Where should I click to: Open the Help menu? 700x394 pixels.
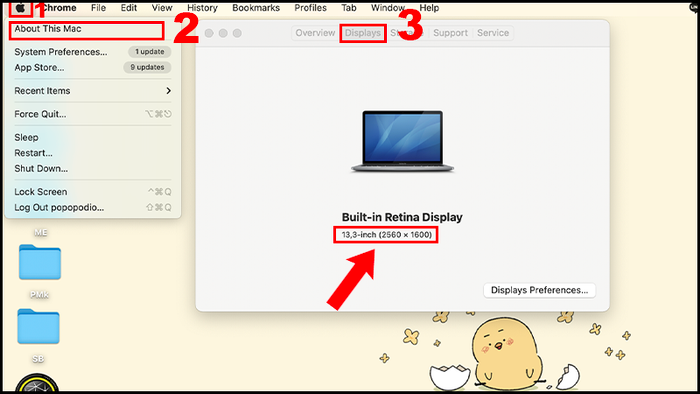[x=429, y=8]
